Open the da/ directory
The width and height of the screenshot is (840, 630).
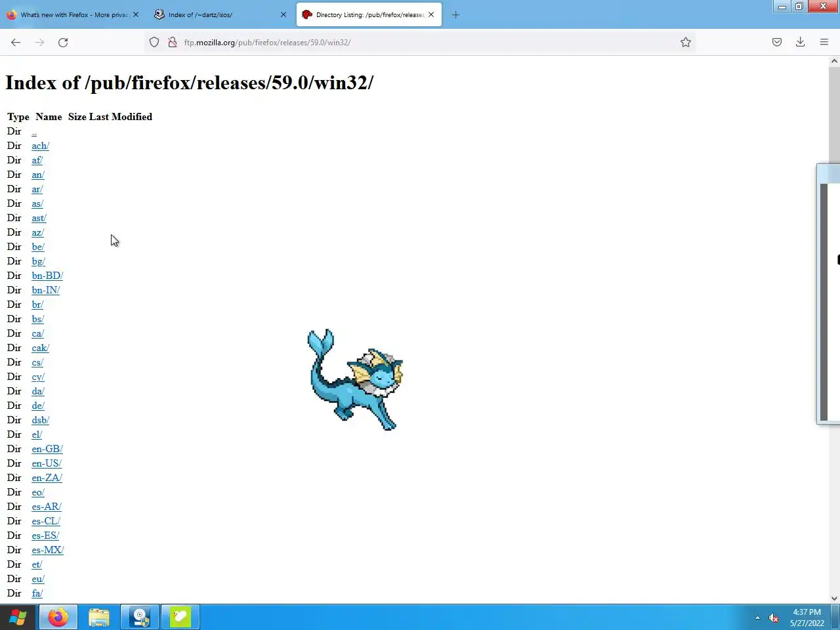tap(38, 391)
